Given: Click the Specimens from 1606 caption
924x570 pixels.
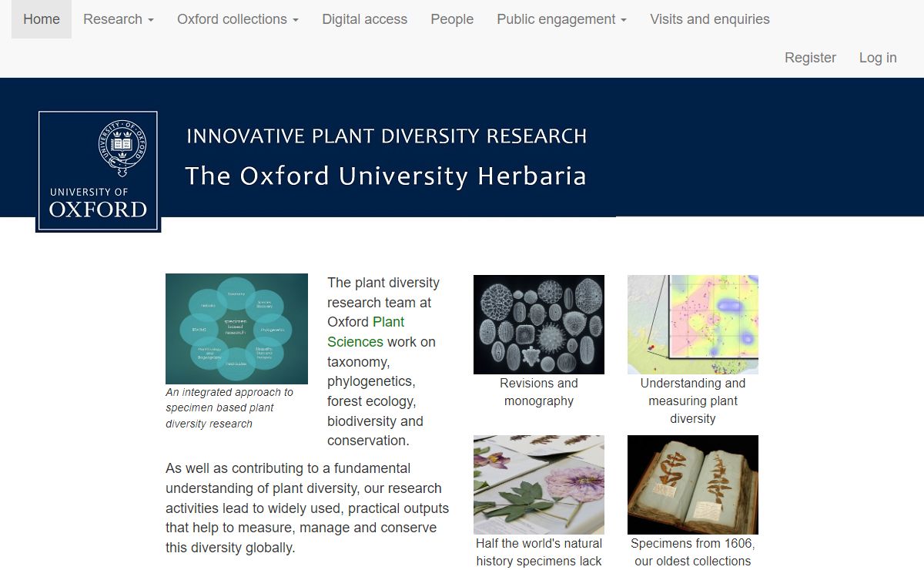Looking at the screenshot, I should point(693,552).
